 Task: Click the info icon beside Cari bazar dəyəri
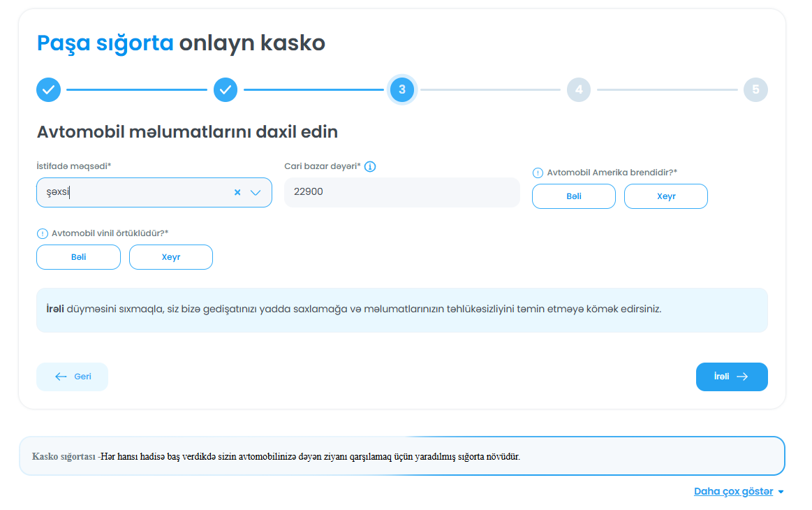[370, 166]
